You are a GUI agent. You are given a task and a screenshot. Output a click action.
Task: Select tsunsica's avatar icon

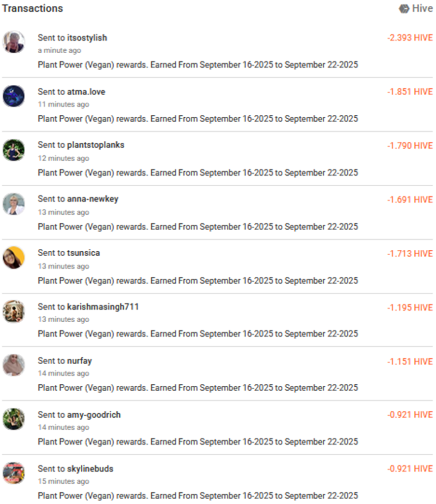(x=14, y=258)
